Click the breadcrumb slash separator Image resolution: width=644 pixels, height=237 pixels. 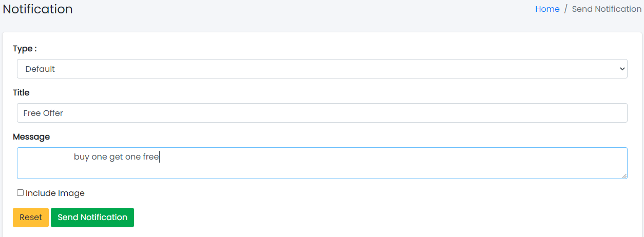(x=565, y=9)
